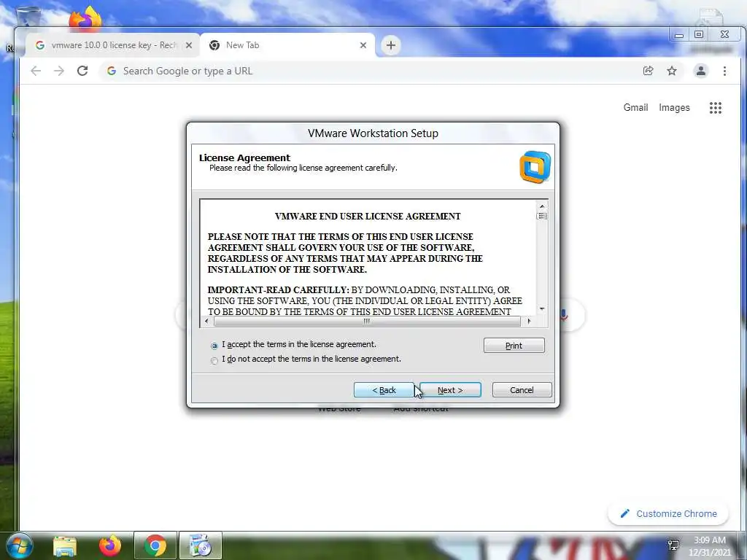Minimize the Chrome window
This screenshot has height=560, width=747.
pos(679,35)
